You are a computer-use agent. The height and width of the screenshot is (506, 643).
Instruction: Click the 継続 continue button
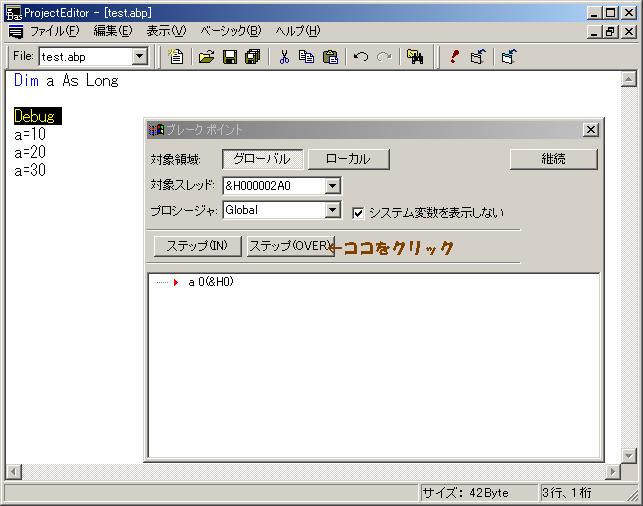(x=554, y=159)
